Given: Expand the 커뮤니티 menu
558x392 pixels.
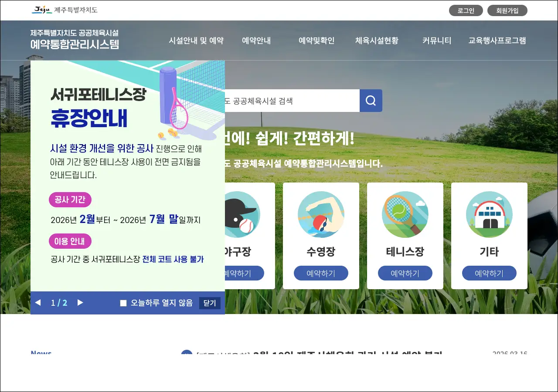Looking at the screenshot, I should [x=437, y=41].
